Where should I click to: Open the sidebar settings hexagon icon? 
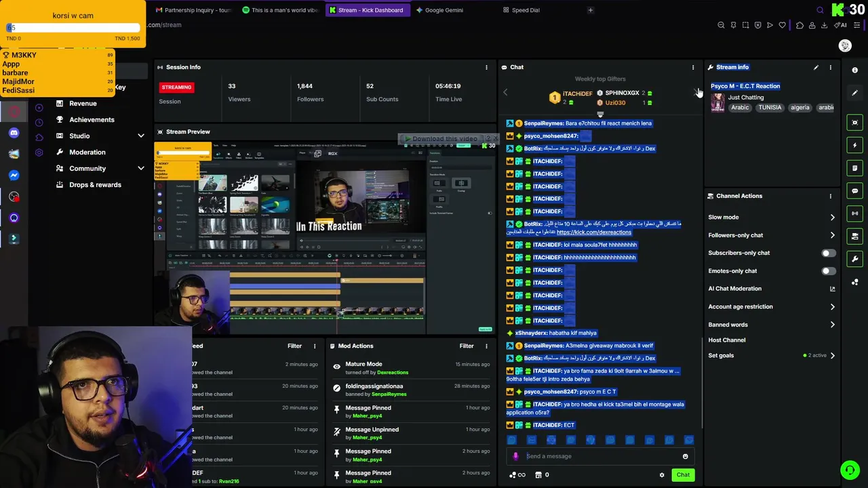(x=39, y=152)
